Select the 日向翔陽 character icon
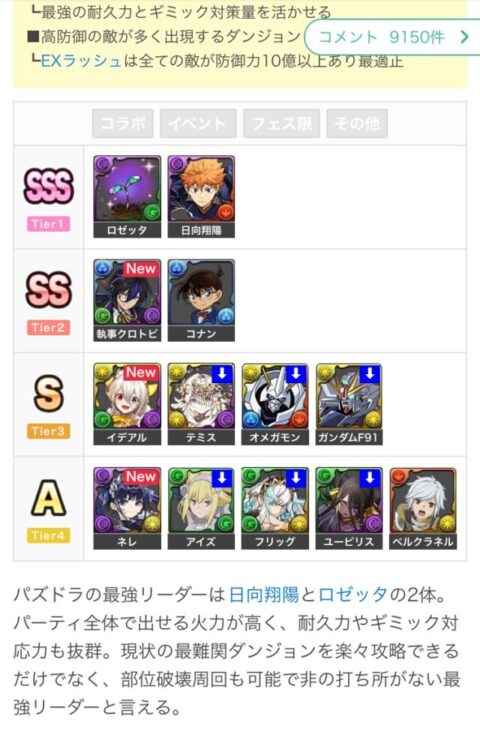This screenshot has height=746, width=480. point(201,196)
